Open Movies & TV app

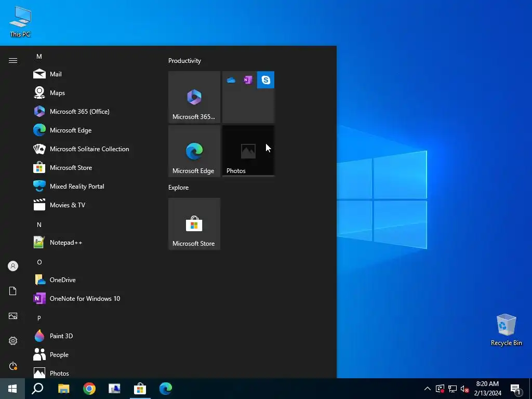pyautogui.click(x=90, y=205)
